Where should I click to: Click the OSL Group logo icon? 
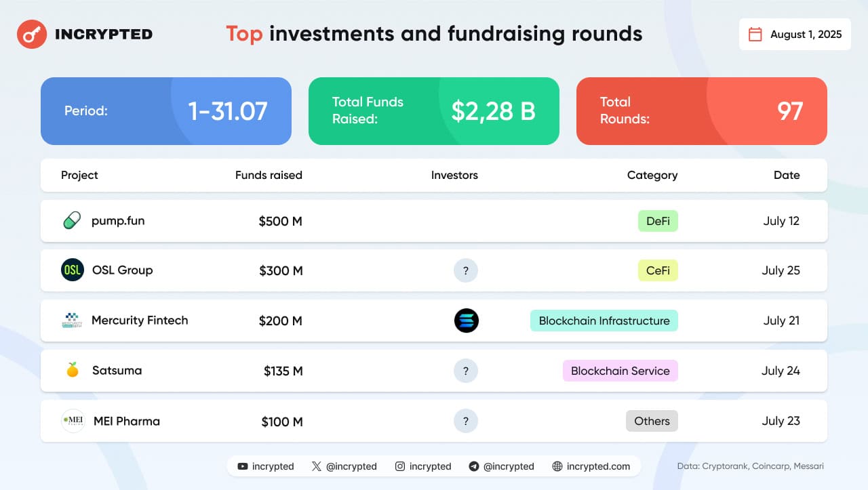tap(73, 270)
